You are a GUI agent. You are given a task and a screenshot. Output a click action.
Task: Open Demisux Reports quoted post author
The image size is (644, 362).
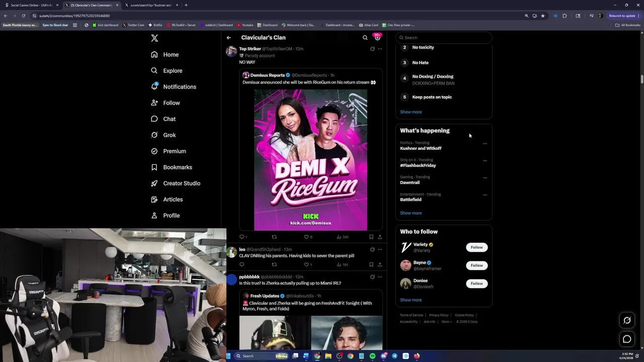click(267, 75)
